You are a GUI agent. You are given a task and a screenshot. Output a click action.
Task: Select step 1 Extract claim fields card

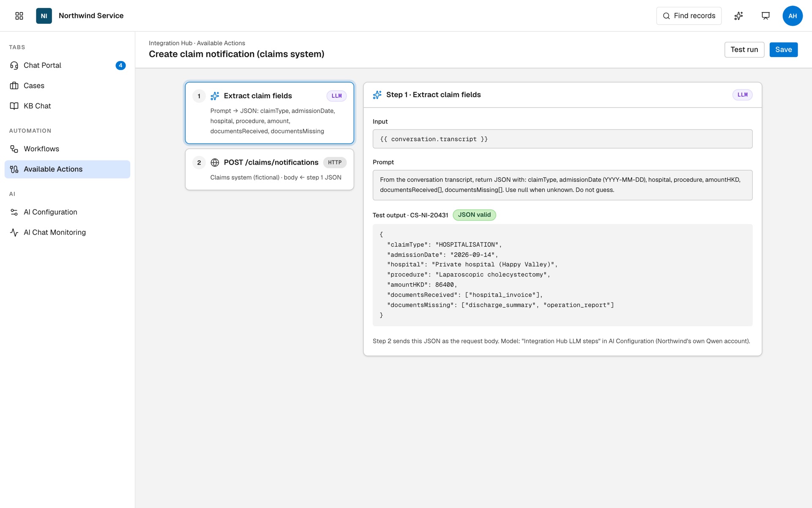click(x=269, y=113)
